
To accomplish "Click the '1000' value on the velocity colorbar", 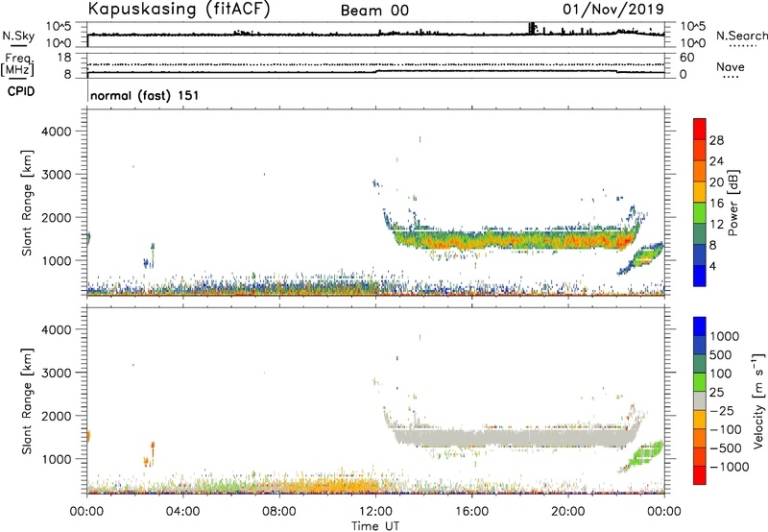I will pyautogui.click(x=724, y=336).
